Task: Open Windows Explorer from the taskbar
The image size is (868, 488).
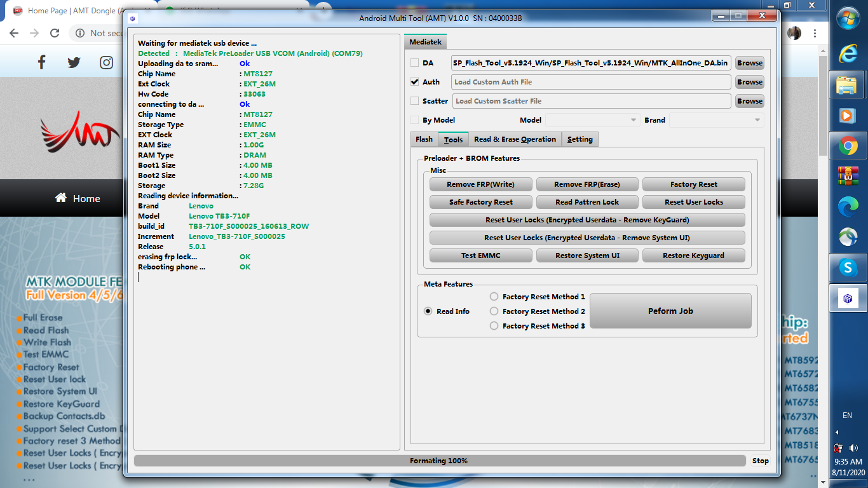Action: [848, 85]
